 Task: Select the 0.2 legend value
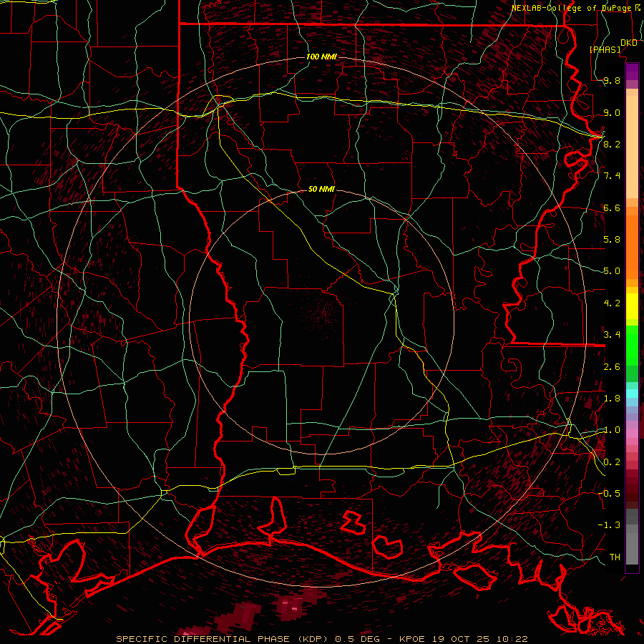click(x=612, y=462)
